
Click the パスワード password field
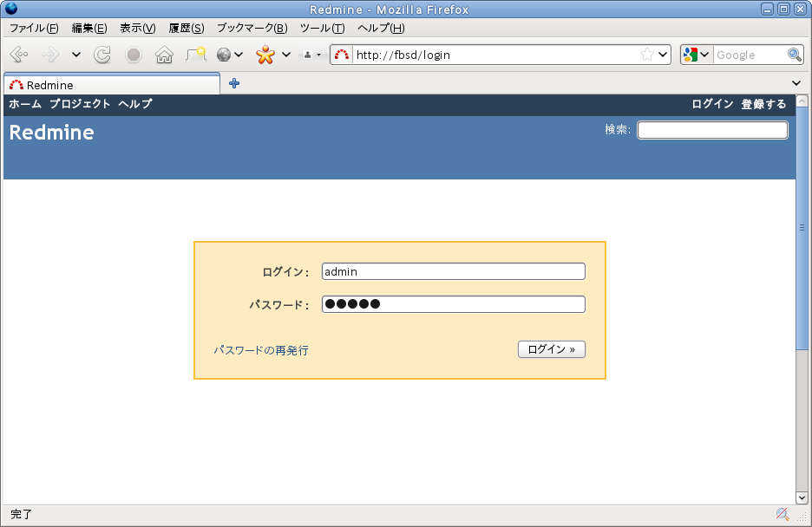[x=454, y=304]
